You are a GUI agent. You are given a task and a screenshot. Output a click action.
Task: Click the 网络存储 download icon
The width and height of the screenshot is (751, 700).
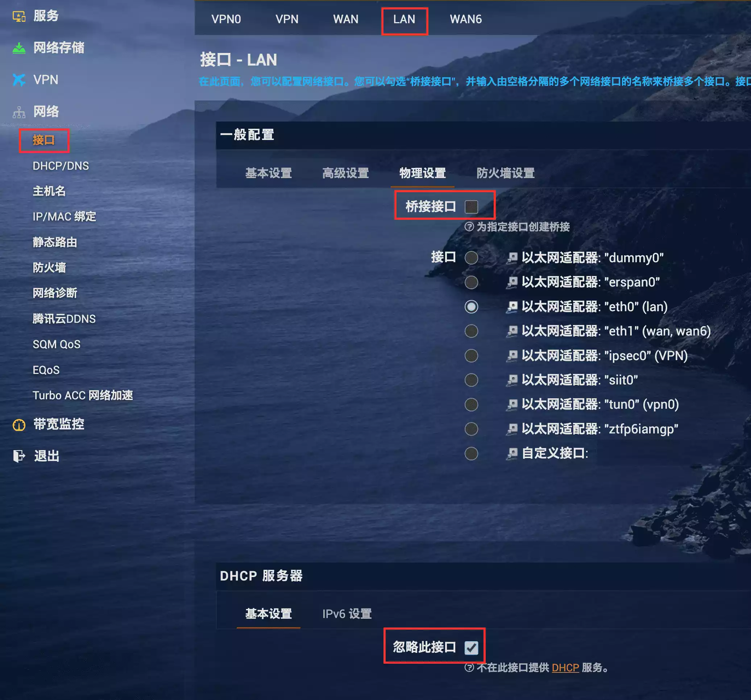(x=19, y=48)
